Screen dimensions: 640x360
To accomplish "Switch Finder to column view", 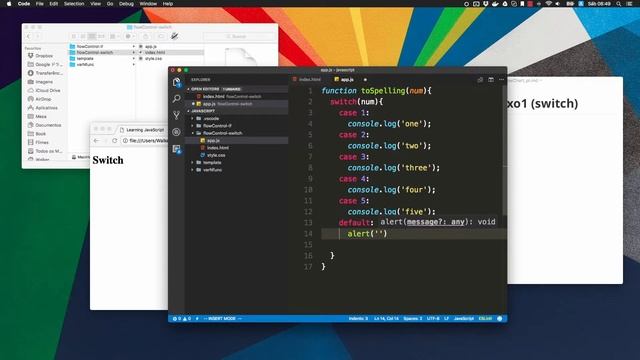I will coord(92,36).
